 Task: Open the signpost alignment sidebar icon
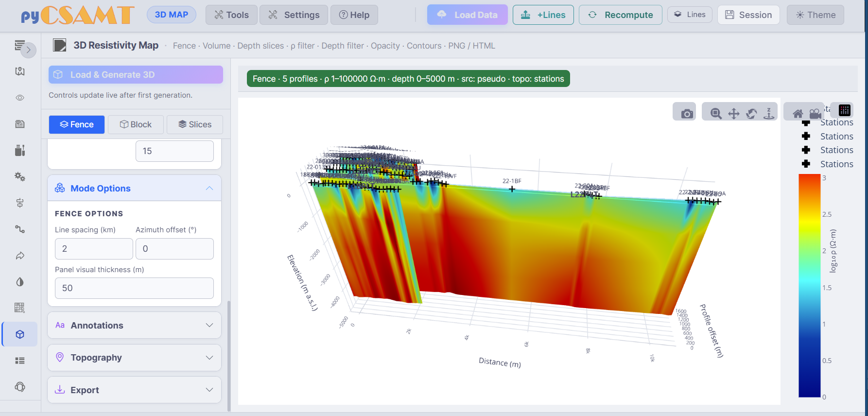click(20, 203)
